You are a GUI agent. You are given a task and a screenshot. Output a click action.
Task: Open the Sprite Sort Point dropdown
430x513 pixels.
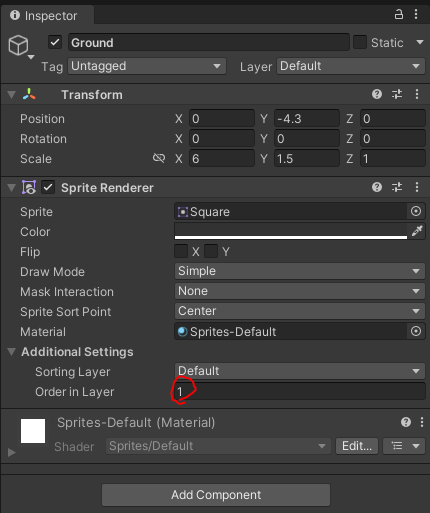tap(300, 311)
